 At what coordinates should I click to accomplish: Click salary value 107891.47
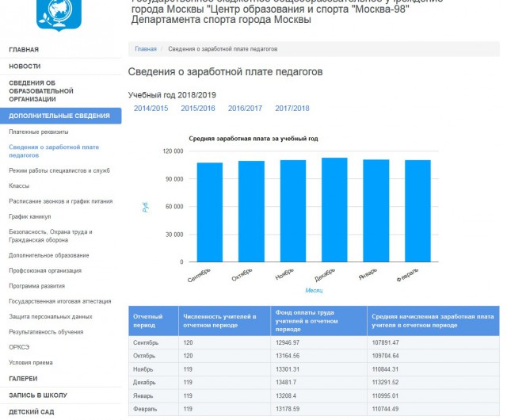click(x=385, y=342)
